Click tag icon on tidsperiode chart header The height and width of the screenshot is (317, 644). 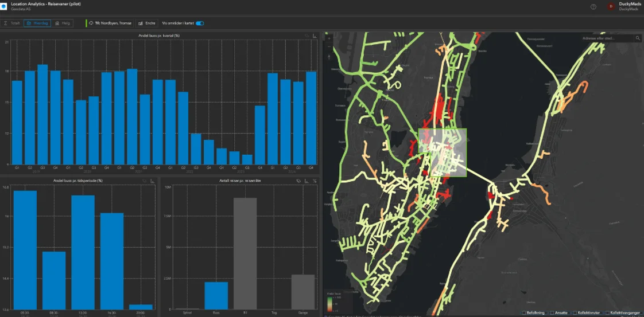145,181
